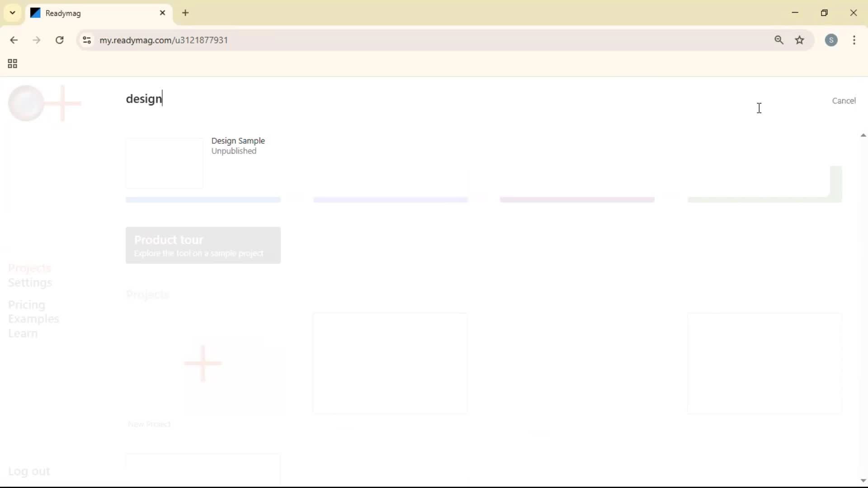The width and height of the screenshot is (868, 488).
Task: Open the Settings section in the sidebar
Action: point(30,282)
